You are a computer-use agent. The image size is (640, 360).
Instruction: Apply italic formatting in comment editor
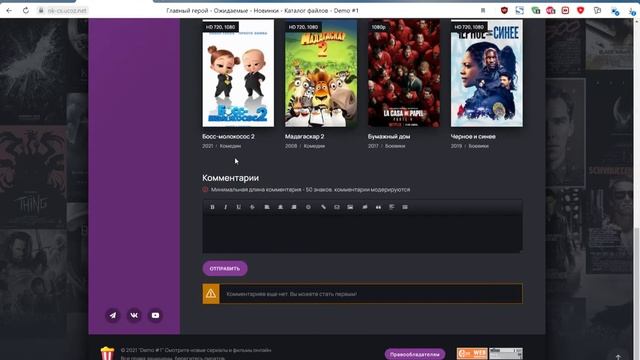225,207
